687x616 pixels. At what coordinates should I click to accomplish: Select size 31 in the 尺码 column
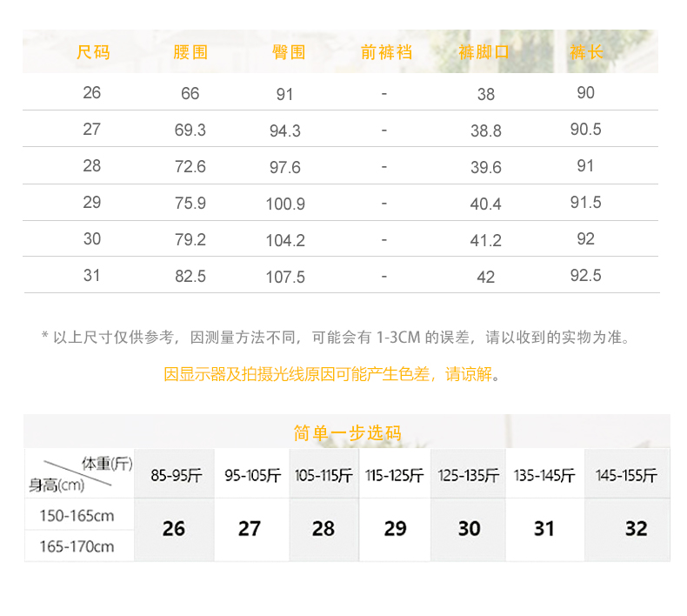tap(91, 276)
